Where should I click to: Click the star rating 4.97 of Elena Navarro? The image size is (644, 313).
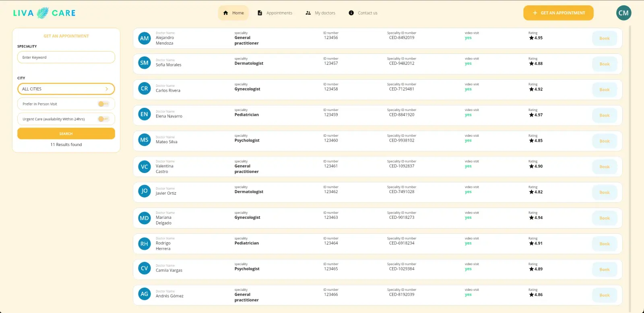[536, 115]
